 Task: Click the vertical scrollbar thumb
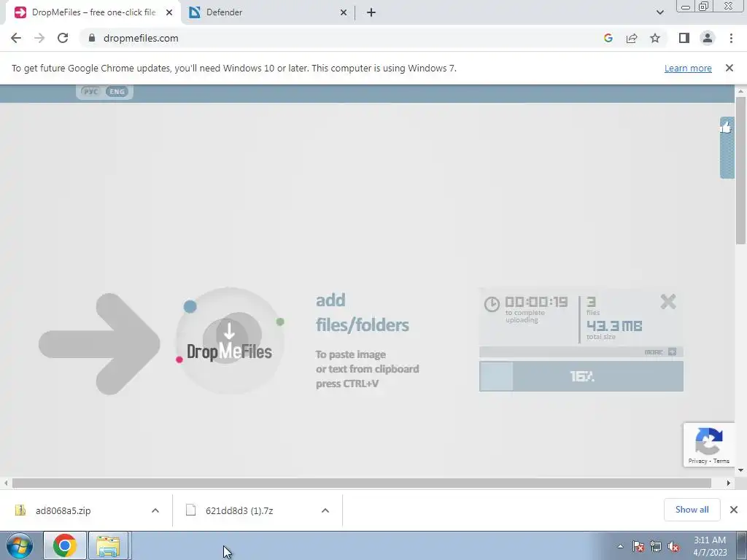pos(741,169)
